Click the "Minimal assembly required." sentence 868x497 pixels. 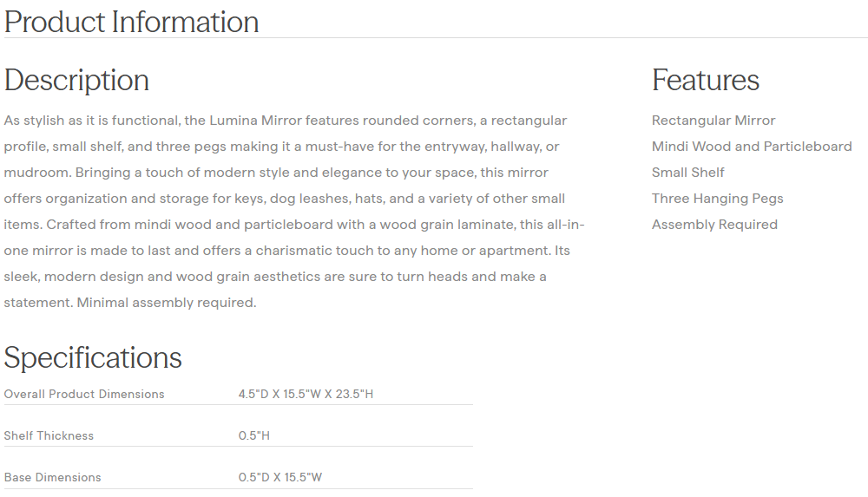point(167,303)
